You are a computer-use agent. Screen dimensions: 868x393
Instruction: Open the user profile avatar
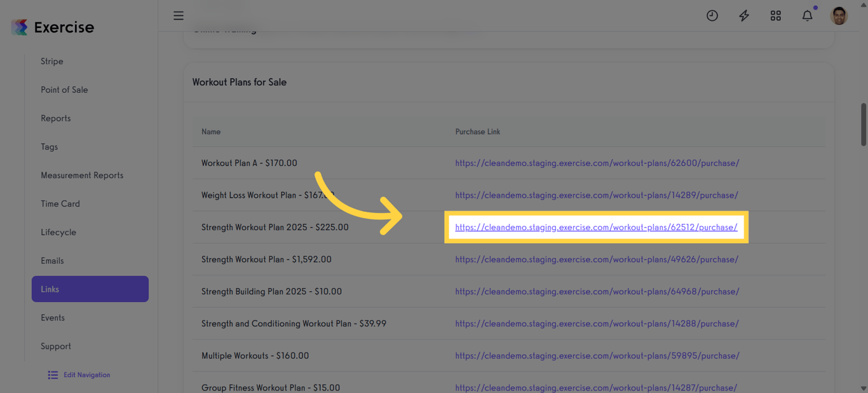839,16
